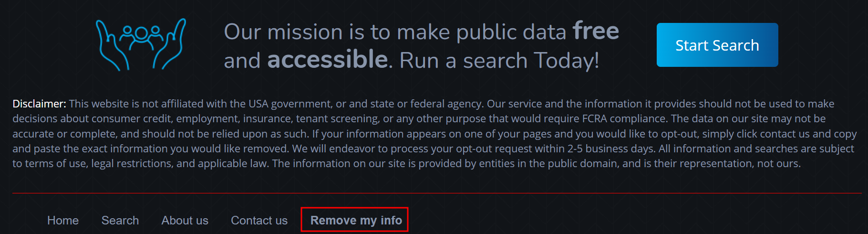Click the bold Disclaimer: label

click(x=39, y=104)
